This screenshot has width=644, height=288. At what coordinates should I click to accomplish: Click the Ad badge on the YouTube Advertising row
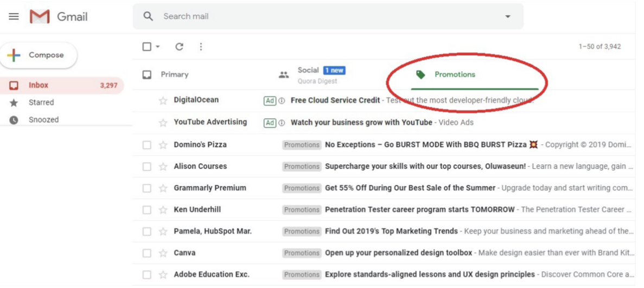[x=270, y=123]
